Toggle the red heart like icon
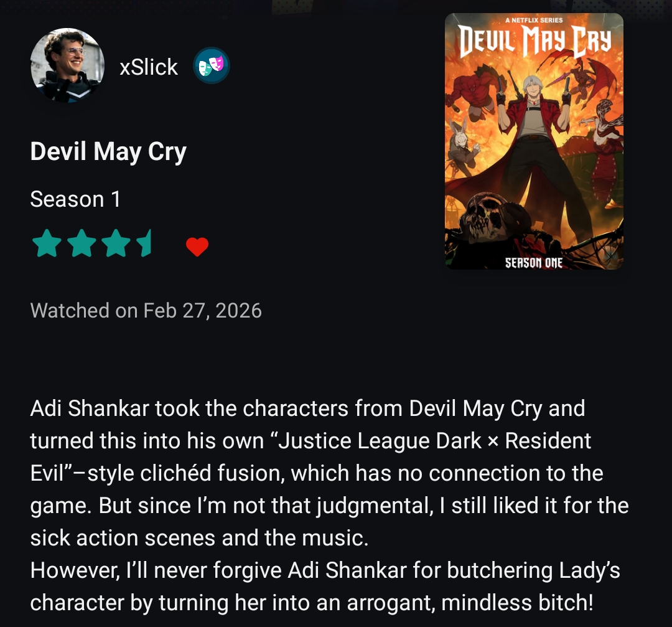This screenshot has height=627, width=672. tap(197, 247)
